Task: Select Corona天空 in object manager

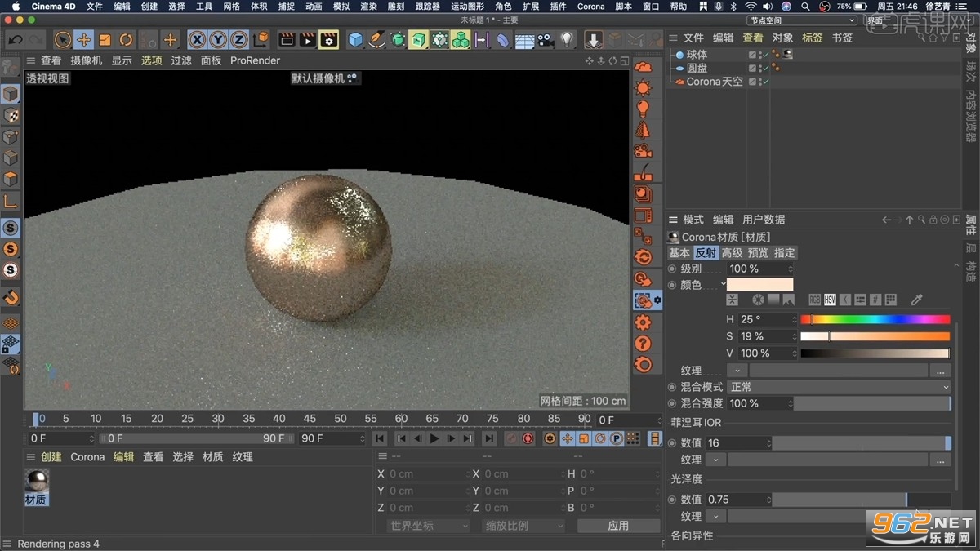Action: [715, 82]
